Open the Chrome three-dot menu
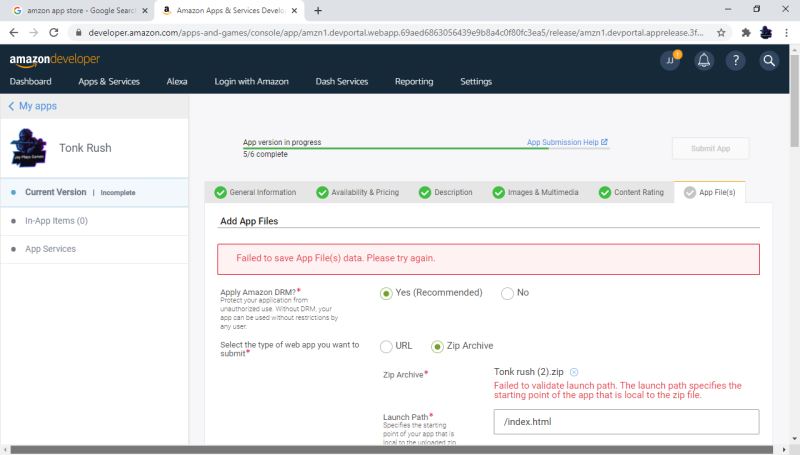Screen dimensions: 800x455 point(786,33)
